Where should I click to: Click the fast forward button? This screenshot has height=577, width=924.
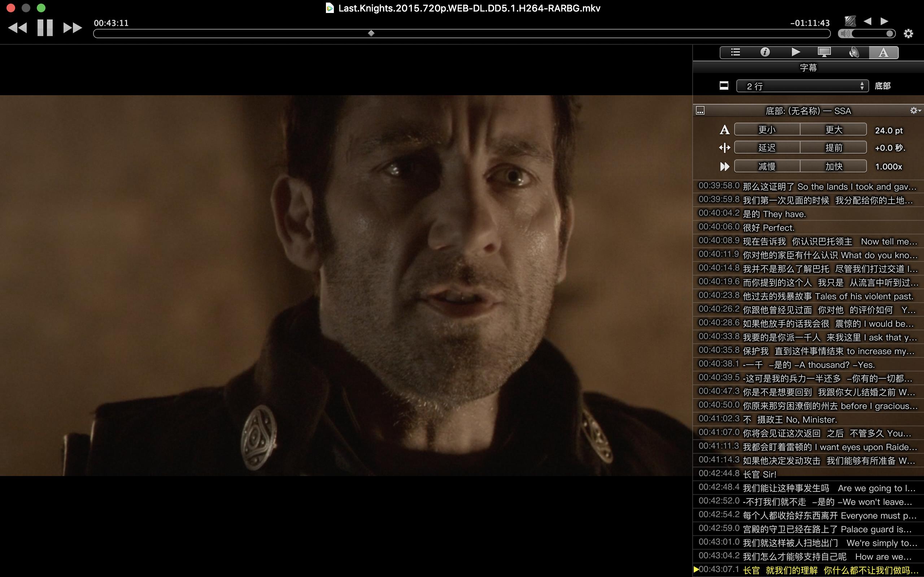(x=72, y=28)
